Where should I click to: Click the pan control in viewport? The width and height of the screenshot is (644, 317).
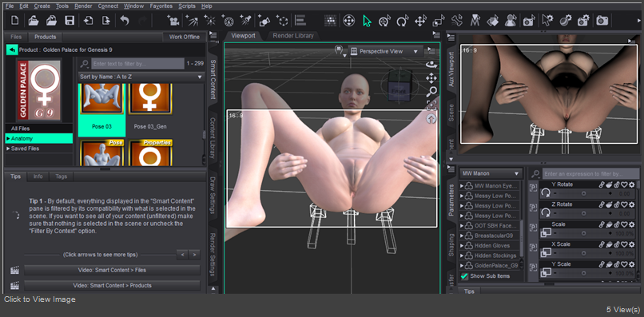(x=431, y=77)
